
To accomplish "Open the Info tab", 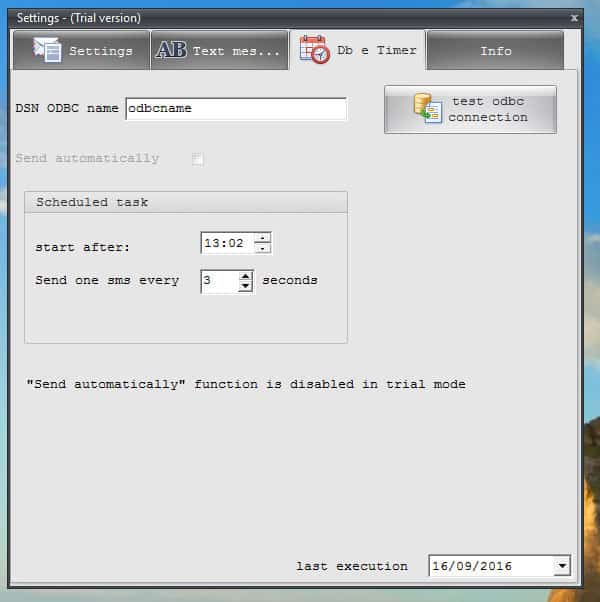I will [495, 51].
